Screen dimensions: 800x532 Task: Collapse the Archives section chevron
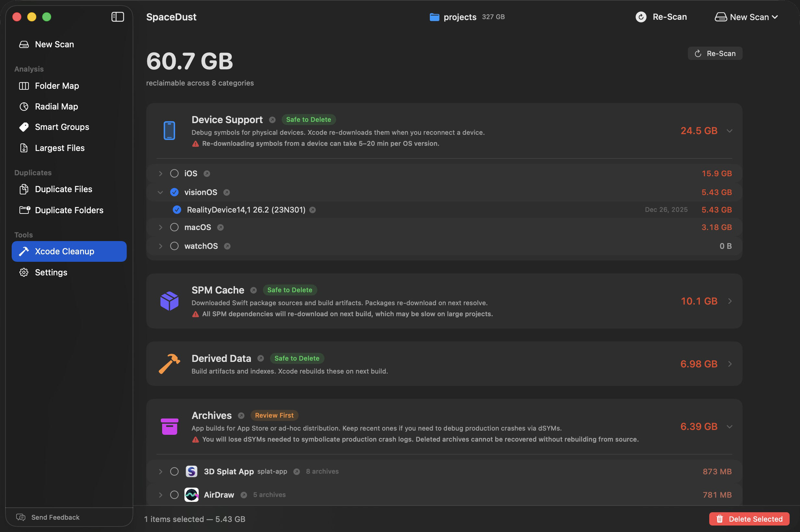(729, 427)
